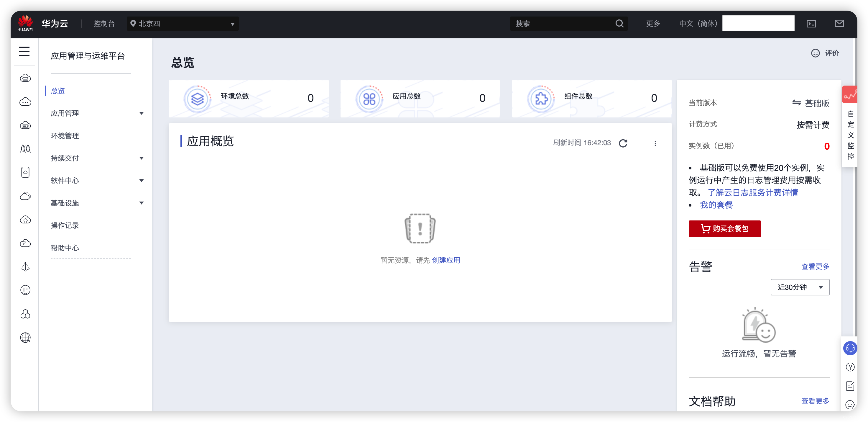Open 操作记录 menu item

[x=65, y=225]
